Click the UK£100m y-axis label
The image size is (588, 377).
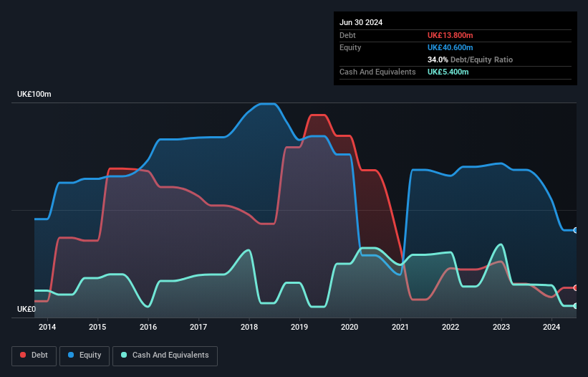click(34, 94)
